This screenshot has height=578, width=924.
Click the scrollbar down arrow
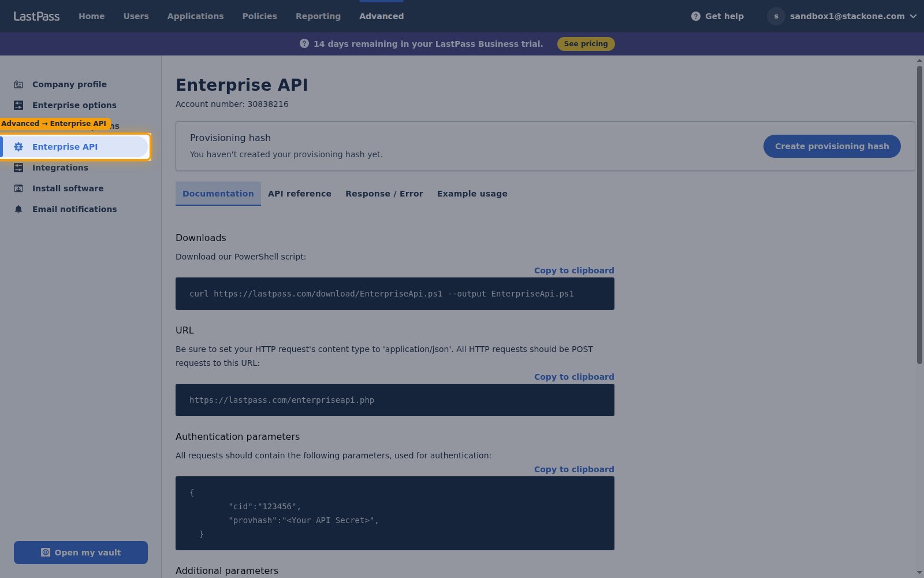[919, 572]
